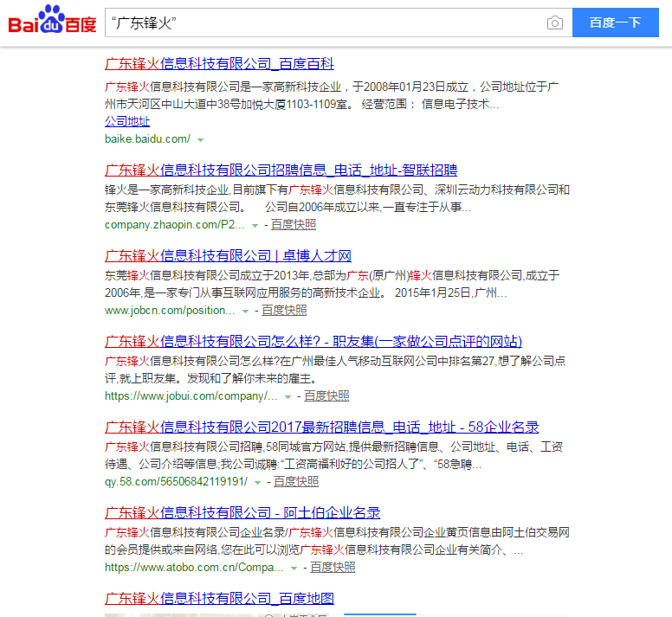672x617 pixels.
Task: Click the company.zhaopin.com/P2... URL text
Action: [x=175, y=225]
